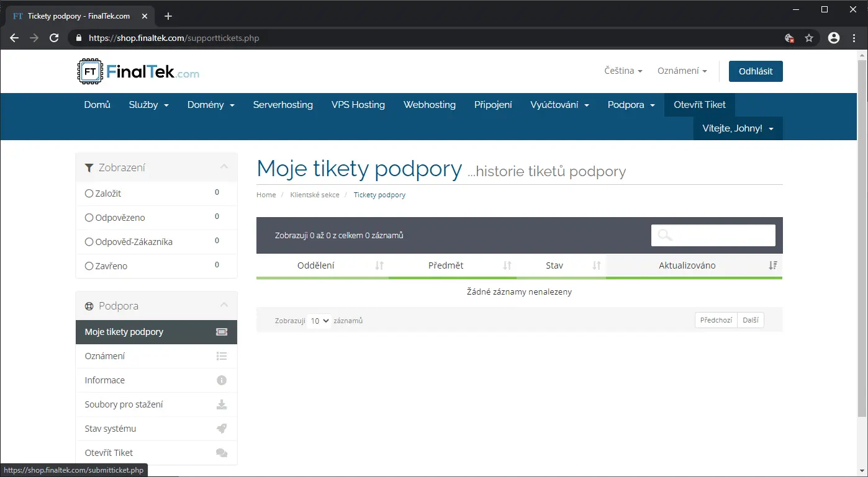Click the Další pagination button
Image resolution: width=868 pixels, height=477 pixels.
[750, 320]
